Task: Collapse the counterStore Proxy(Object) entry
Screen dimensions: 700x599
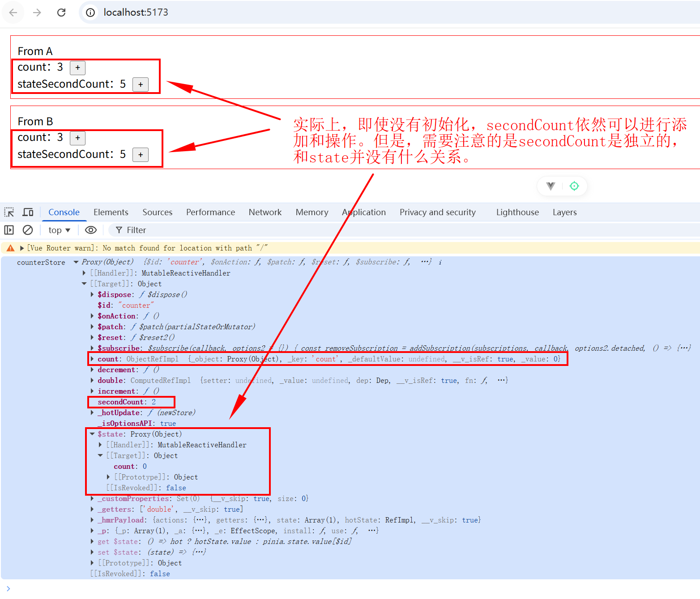Action: click(76, 262)
